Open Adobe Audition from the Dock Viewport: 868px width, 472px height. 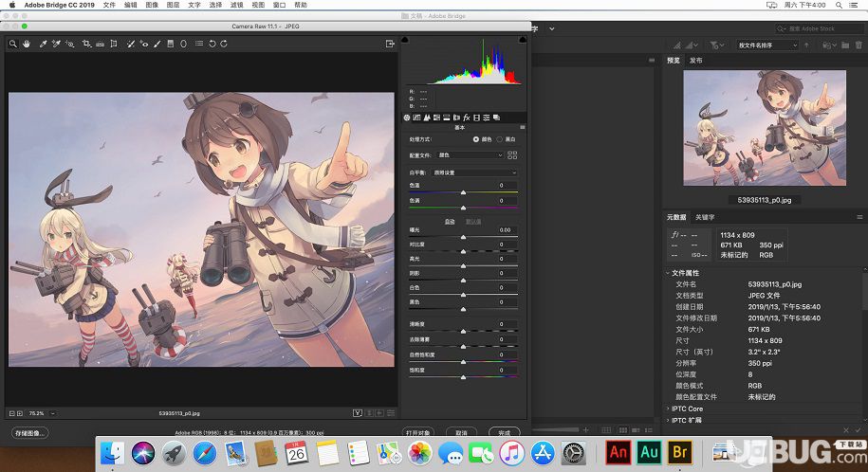point(649,453)
